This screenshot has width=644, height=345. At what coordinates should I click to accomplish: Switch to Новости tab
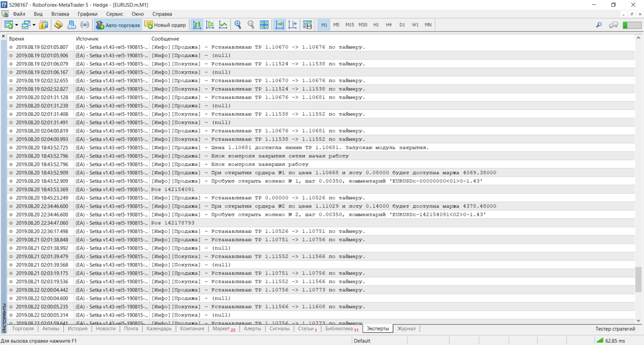(106, 329)
